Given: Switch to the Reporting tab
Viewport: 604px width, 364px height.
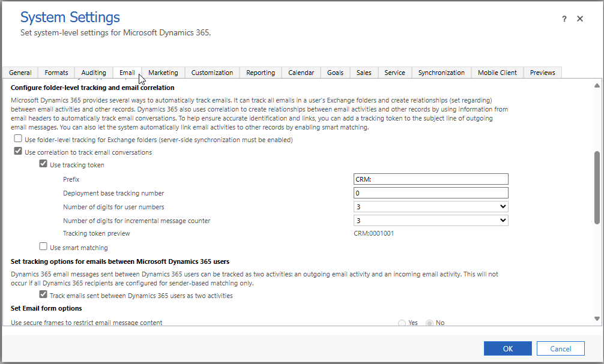Looking at the screenshot, I should [261, 73].
